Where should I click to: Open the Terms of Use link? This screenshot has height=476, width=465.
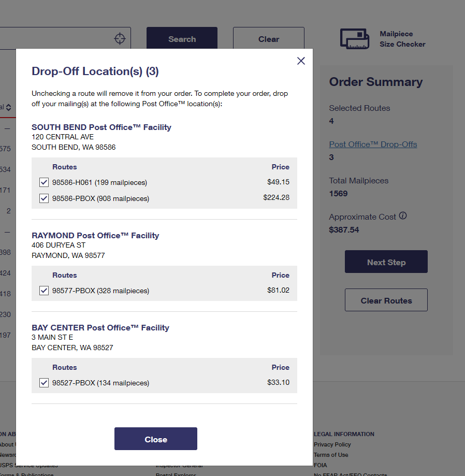point(331,455)
